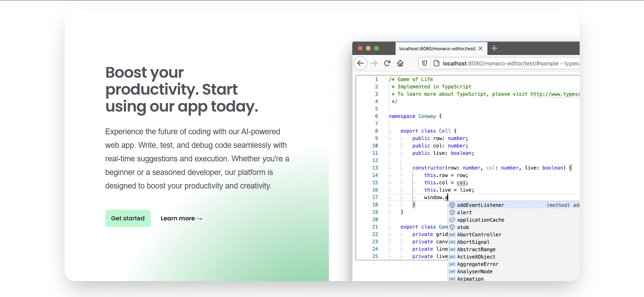The width and height of the screenshot is (644, 297).
Task: Follow the Learn more link
Action: point(181,219)
